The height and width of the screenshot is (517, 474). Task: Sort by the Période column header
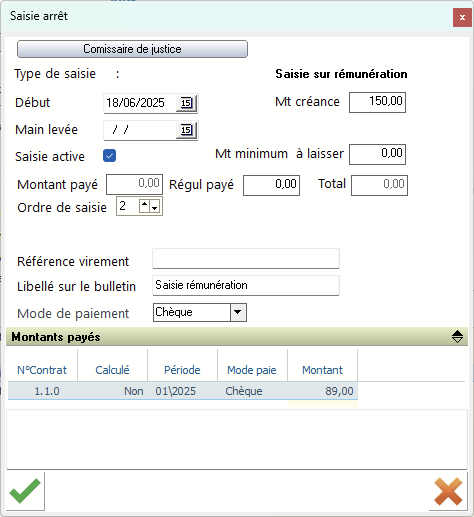tap(182, 370)
